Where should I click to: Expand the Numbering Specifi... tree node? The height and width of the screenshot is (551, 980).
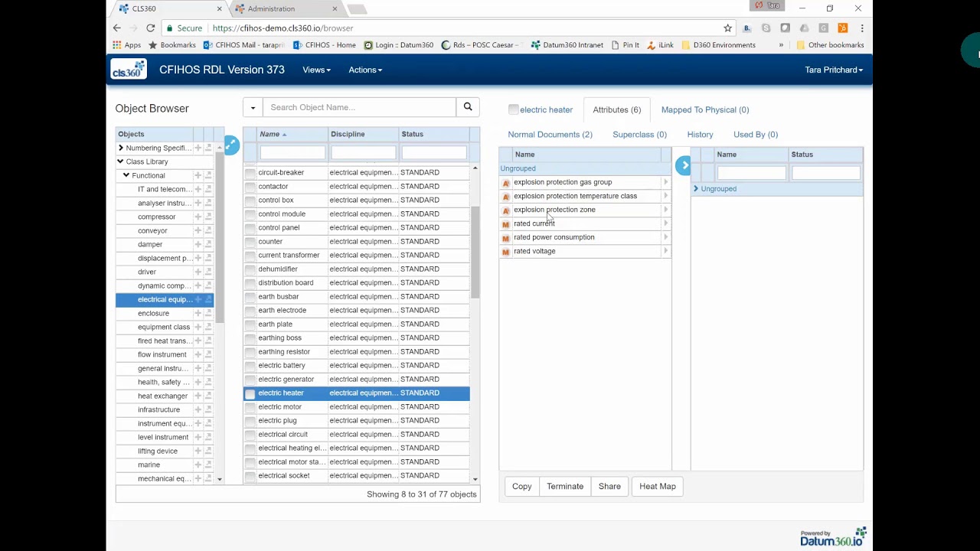(120, 148)
